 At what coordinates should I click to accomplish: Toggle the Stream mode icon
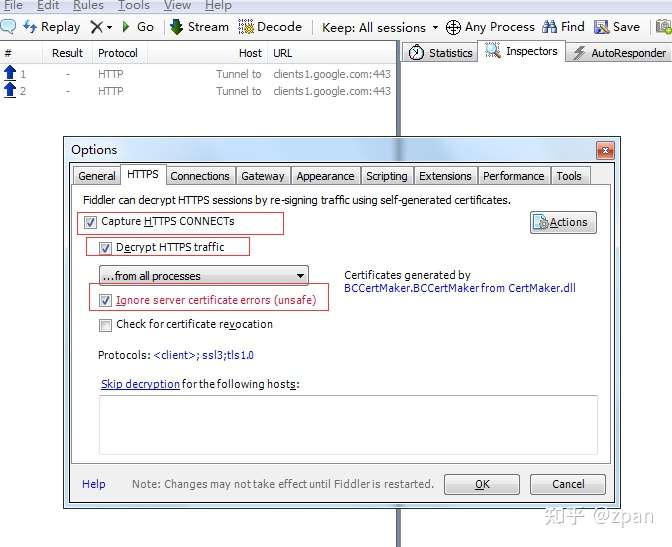pos(176,27)
